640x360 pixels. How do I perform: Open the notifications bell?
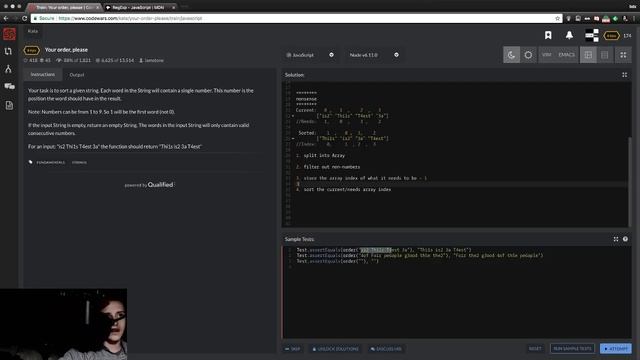[x=569, y=36]
